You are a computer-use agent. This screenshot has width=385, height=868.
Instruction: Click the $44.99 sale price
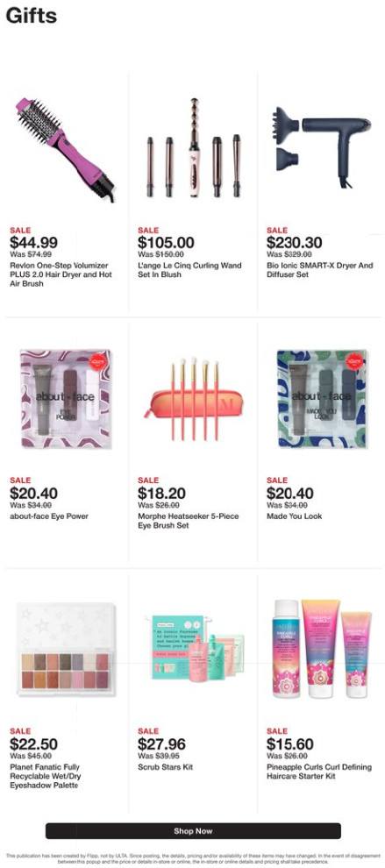[x=34, y=243]
